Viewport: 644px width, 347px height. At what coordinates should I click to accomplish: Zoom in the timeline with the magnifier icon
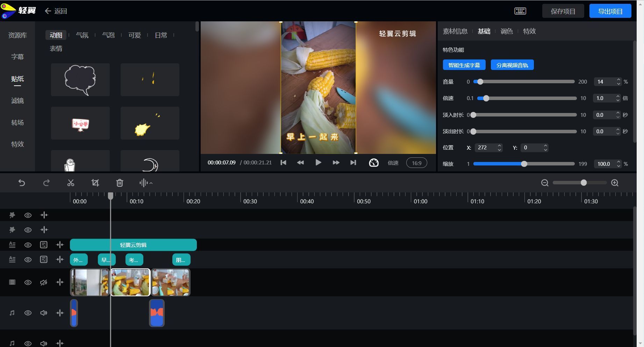point(615,183)
